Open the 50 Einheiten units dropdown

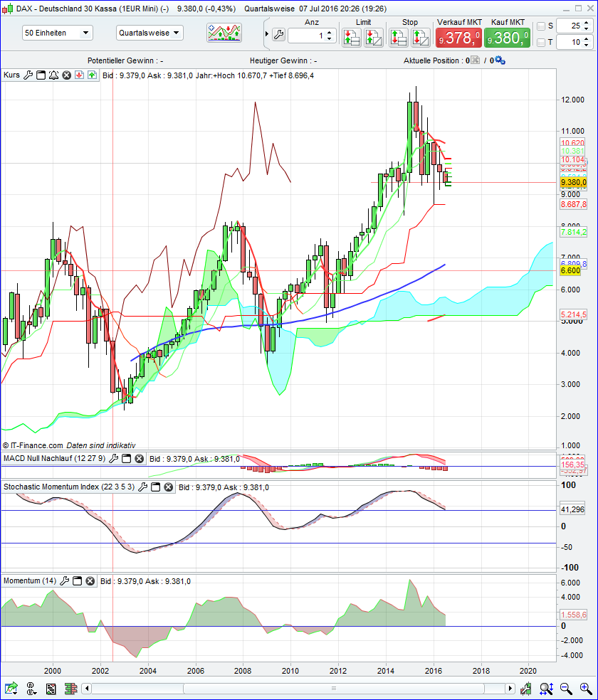point(57,33)
